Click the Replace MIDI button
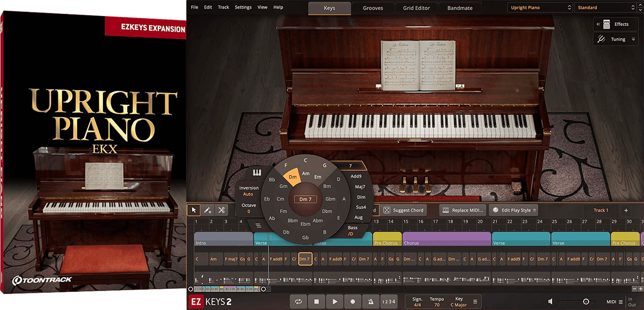644x310 pixels. (463, 210)
